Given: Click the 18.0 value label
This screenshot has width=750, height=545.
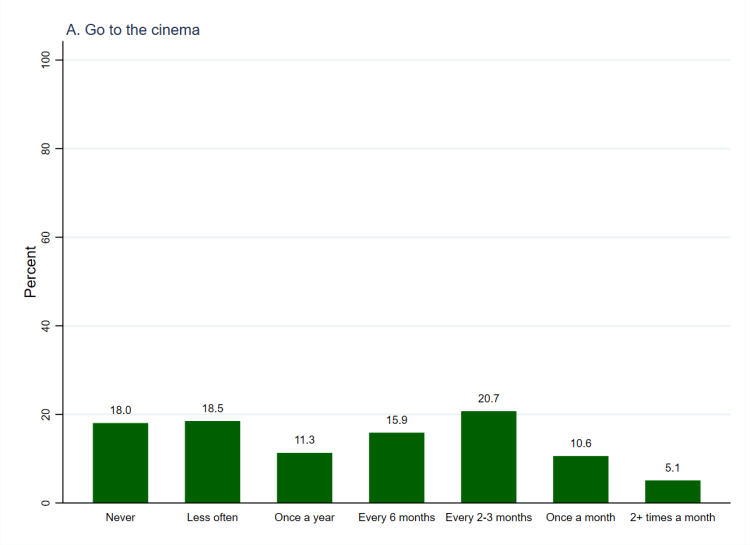Looking at the screenshot, I should pyautogui.click(x=120, y=410).
